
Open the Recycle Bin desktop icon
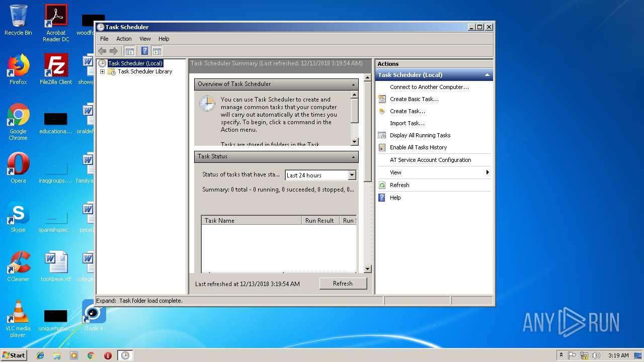tap(18, 20)
